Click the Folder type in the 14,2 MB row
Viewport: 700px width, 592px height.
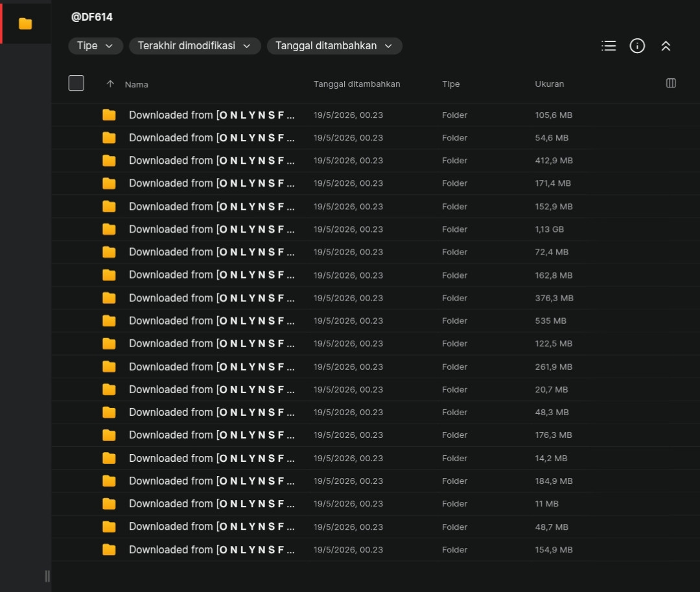(x=454, y=458)
